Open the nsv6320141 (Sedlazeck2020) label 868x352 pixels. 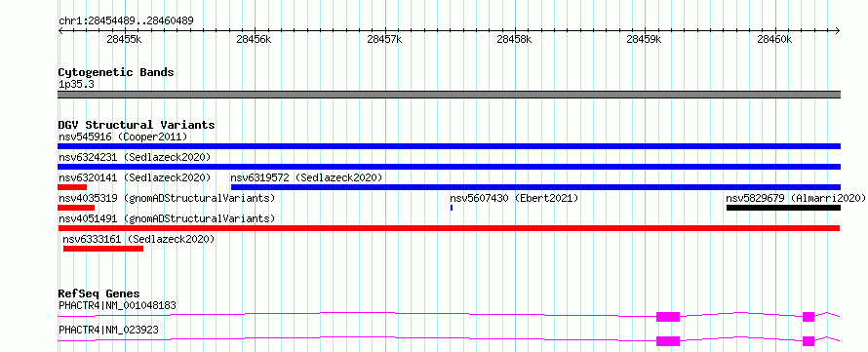pyautogui.click(x=135, y=177)
